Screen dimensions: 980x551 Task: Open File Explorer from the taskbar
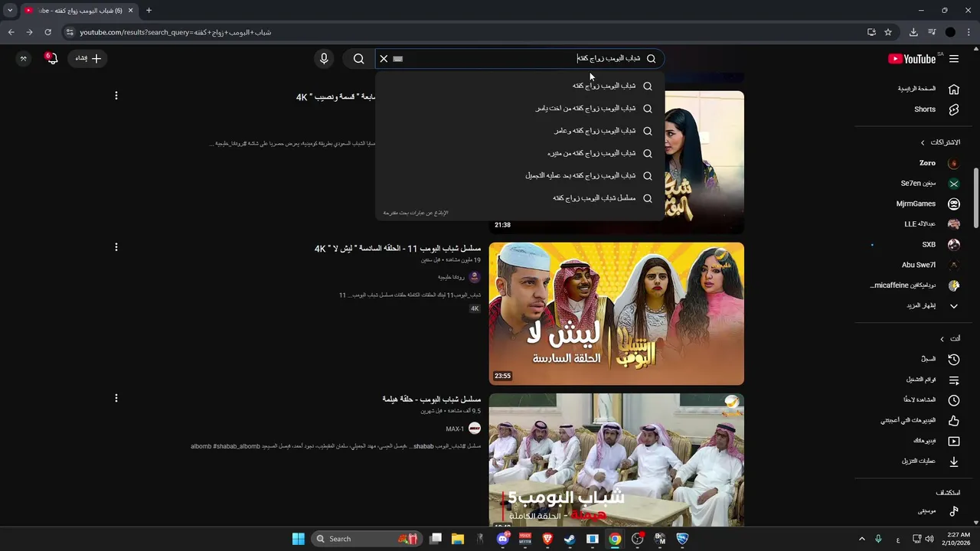[457, 539]
